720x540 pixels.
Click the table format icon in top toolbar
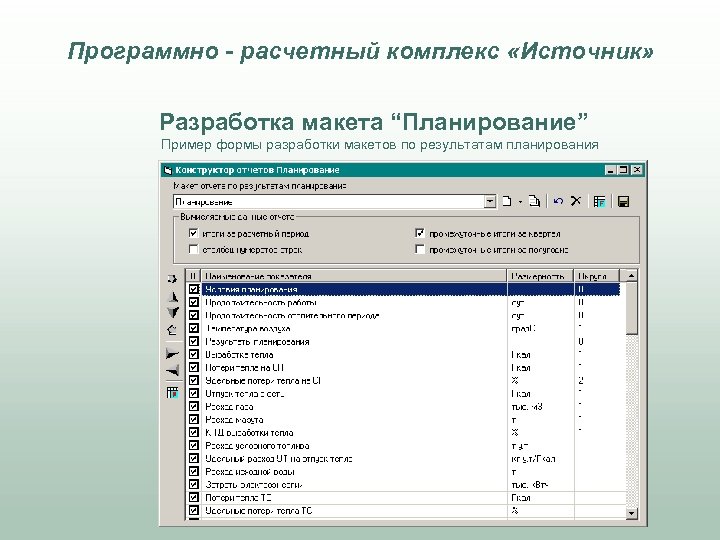(x=600, y=201)
